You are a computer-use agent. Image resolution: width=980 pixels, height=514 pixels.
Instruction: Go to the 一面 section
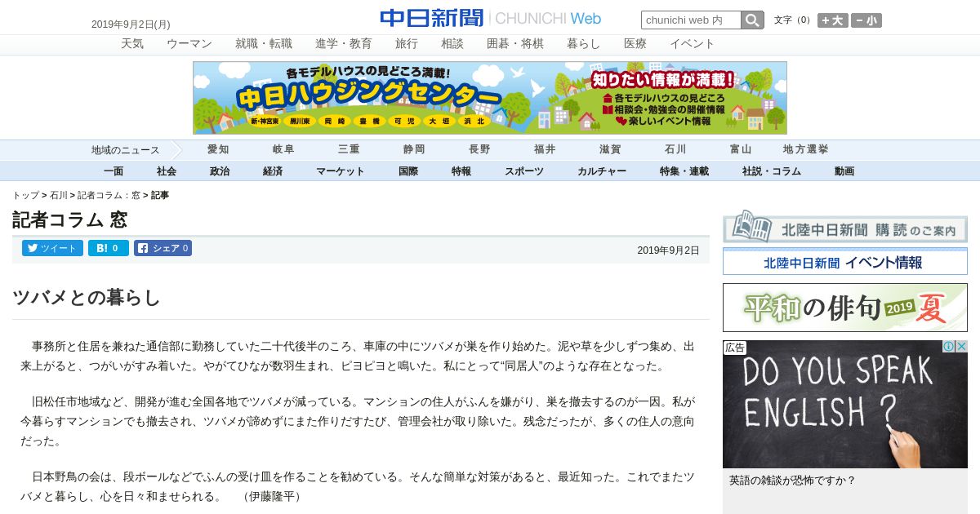(114, 171)
